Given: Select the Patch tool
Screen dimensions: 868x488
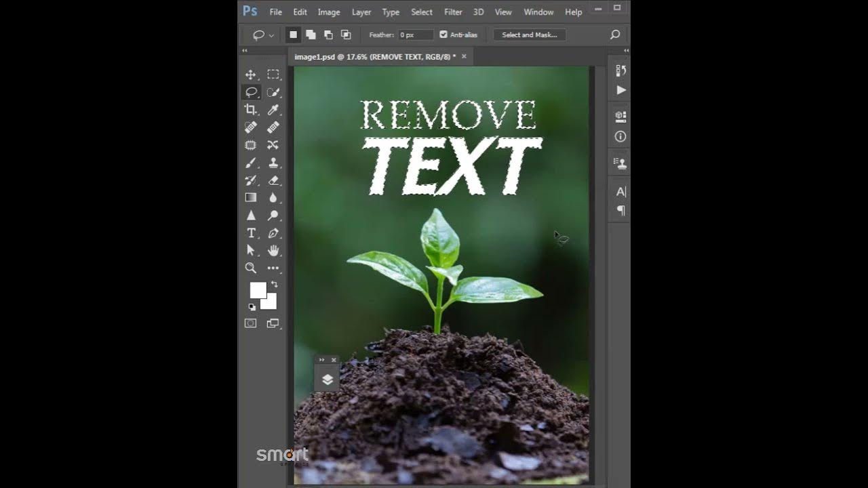Looking at the screenshot, I should [x=251, y=145].
